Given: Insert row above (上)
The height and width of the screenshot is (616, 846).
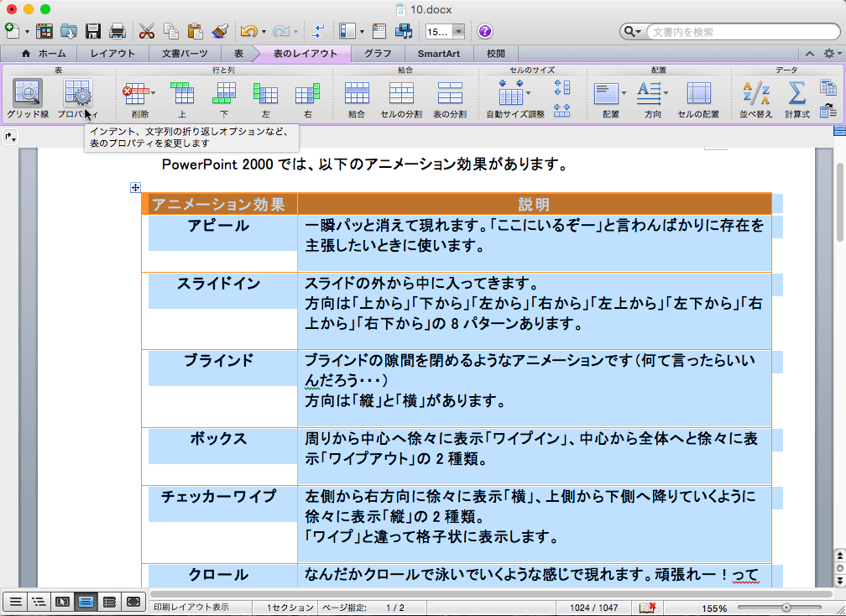Looking at the screenshot, I should tap(182, 99).
